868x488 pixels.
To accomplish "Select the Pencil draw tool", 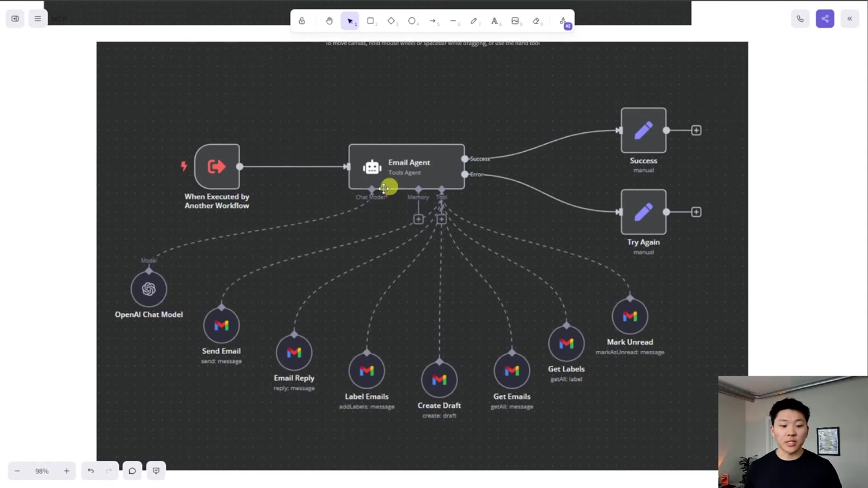I will pos(474,21).
